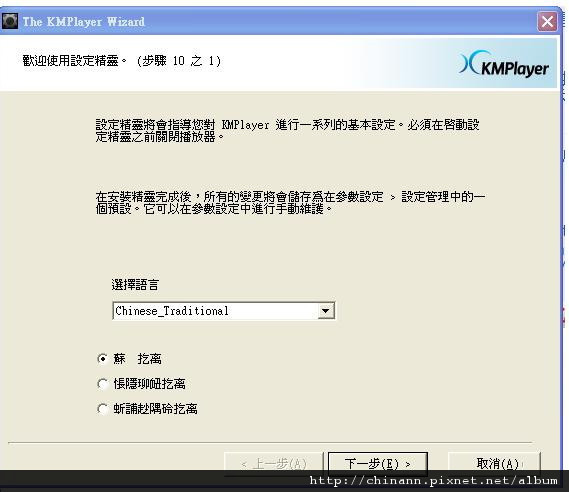Click the 選擇語言 label
569x492 pixels.
(135, 285)
